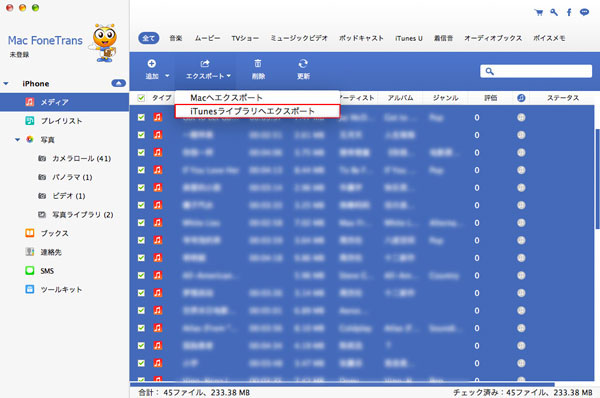Click the 更新 refresh icon
The height and width of the screenshot is (398, 600).
(x=303, y=64)
